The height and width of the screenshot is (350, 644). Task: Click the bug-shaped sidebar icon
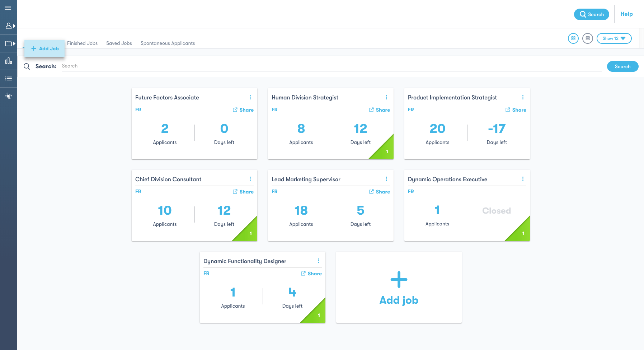point(9,96)
